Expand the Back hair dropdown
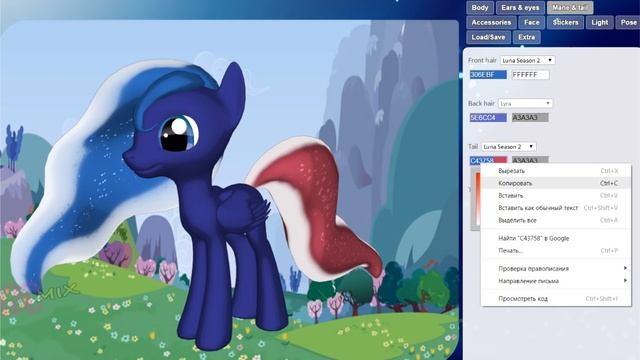 tap(525, 103)
